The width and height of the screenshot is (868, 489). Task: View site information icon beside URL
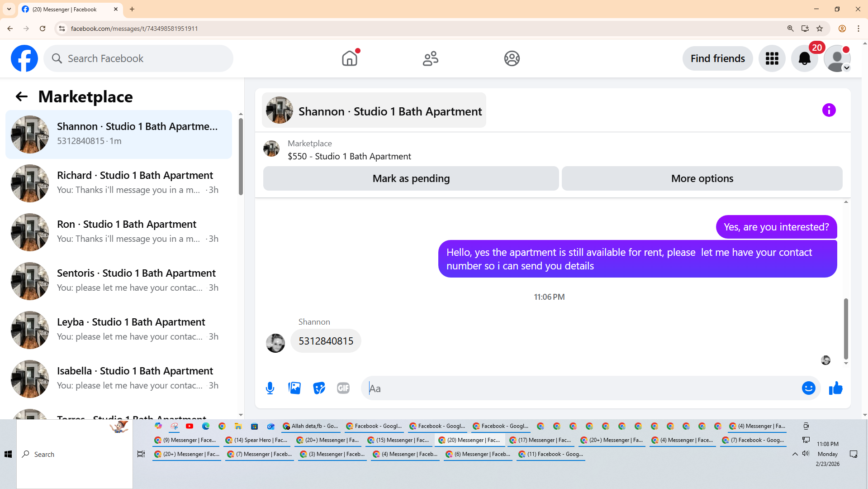click(62, 29)
